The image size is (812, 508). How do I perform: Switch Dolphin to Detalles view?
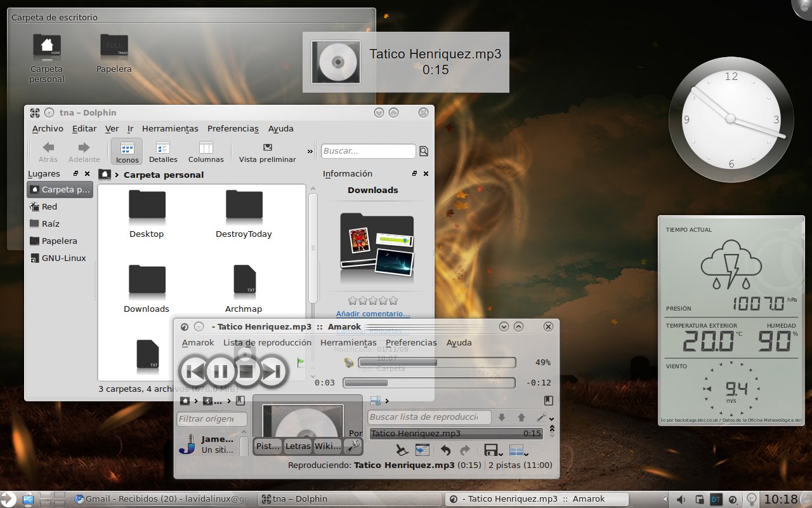[x=163, y=152]
